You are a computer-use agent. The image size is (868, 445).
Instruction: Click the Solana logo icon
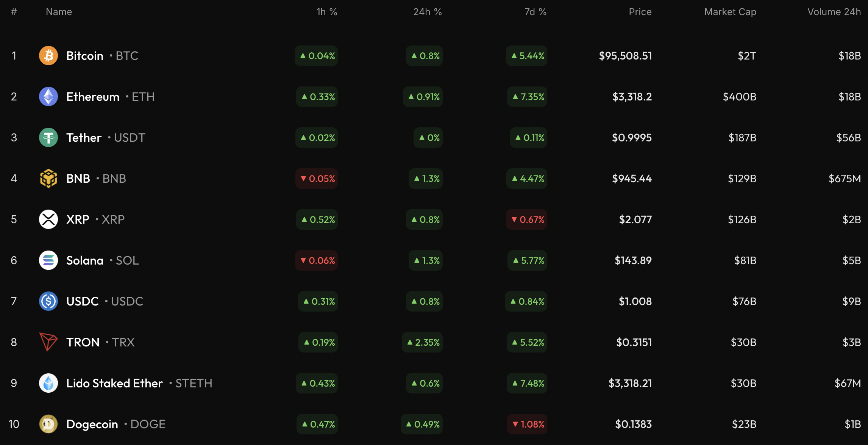point(48,260)
